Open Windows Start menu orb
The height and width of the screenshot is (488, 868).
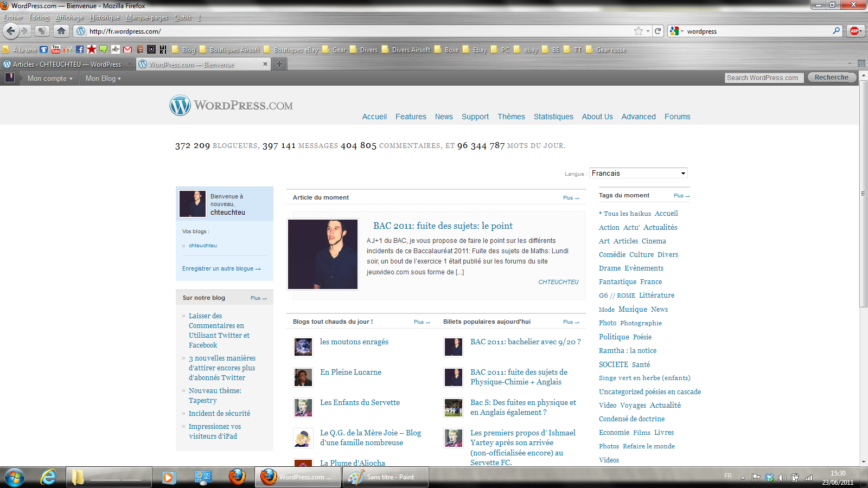(x=15, y=477)
